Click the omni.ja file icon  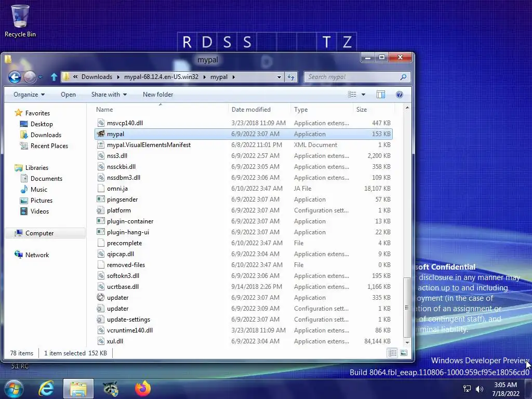[100, 188]
